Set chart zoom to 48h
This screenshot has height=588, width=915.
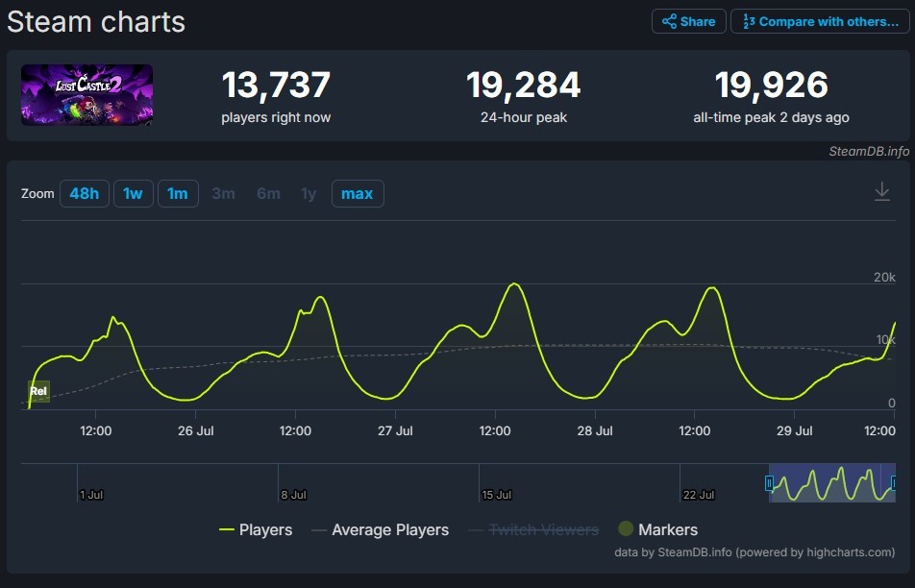(84, 194)
